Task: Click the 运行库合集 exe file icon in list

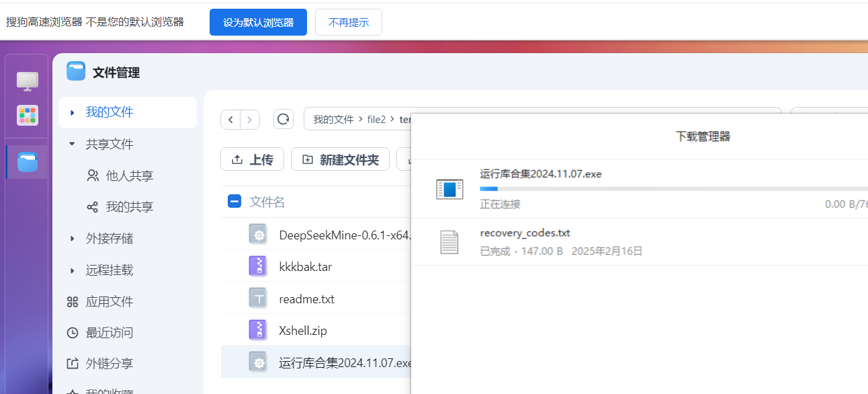Action: tap(258, 362)
